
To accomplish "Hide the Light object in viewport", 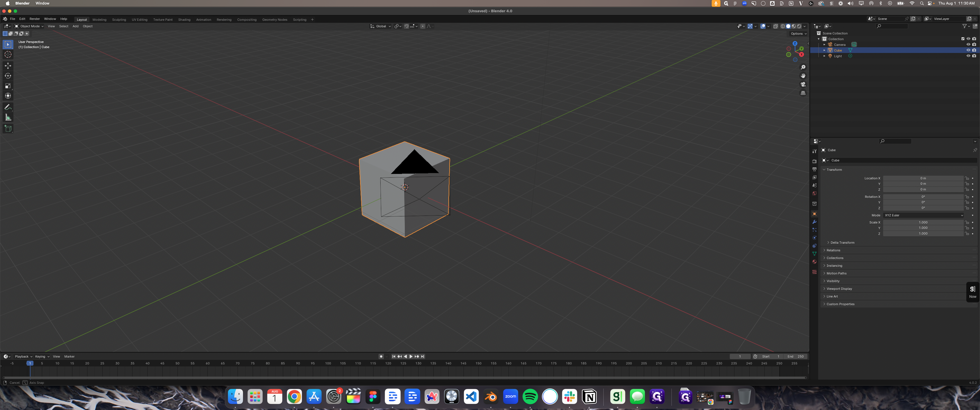I will coord(968,56).
